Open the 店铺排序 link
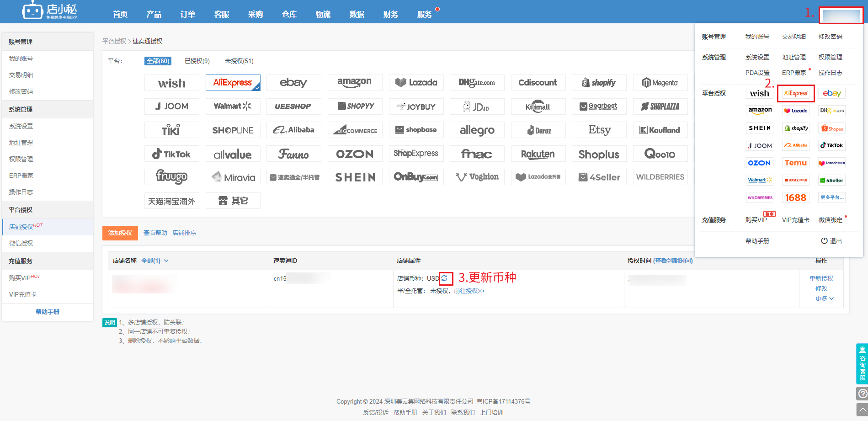 coord(184,233)
